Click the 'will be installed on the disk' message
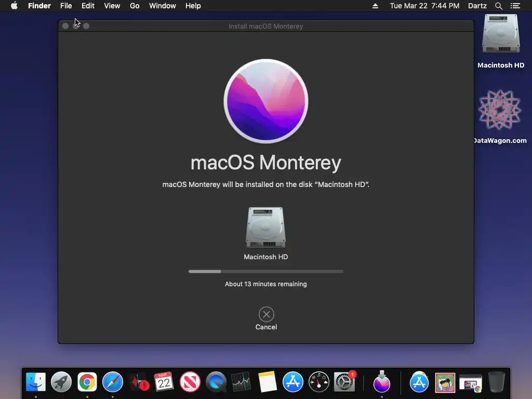This screenshot has width=532, height=399. (x=266, y=184)
